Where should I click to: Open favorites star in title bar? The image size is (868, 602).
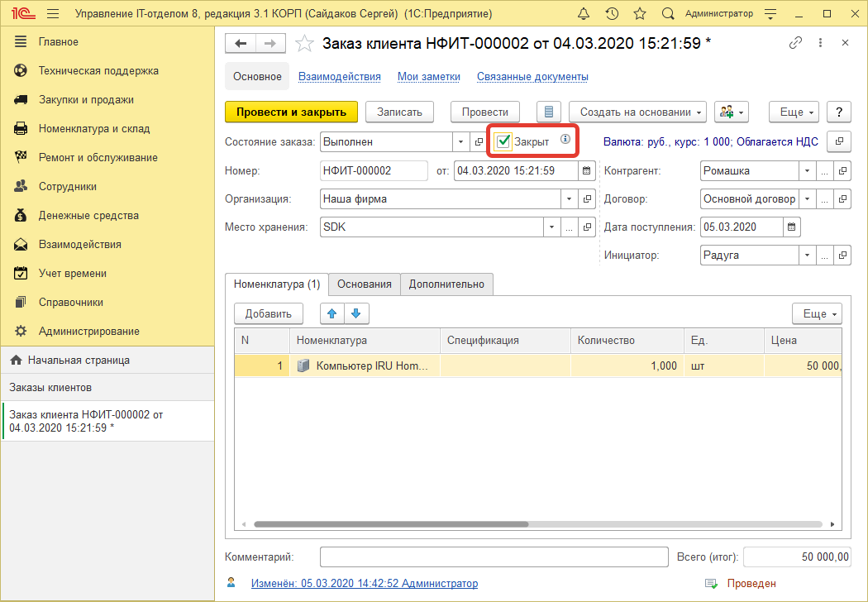[x=639, y=14]
